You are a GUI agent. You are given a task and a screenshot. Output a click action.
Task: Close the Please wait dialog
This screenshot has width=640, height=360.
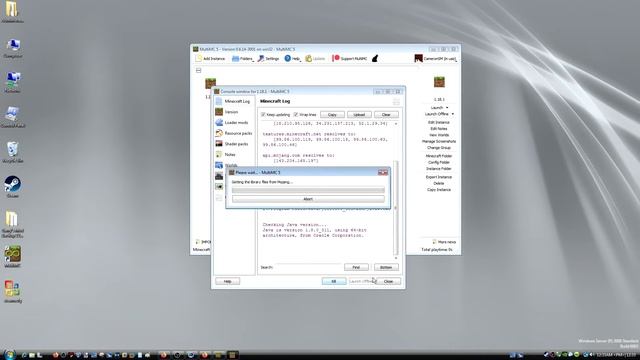tap(383, 173)
